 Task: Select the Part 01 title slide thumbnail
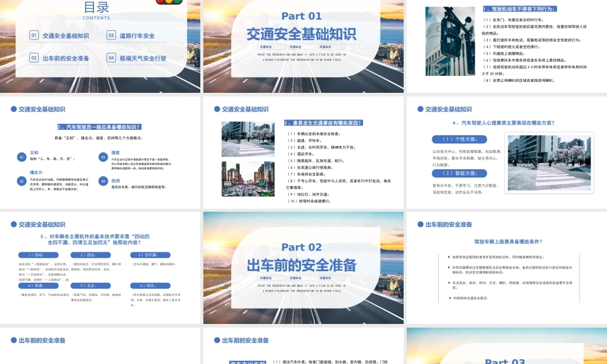[x=303, y=46]
